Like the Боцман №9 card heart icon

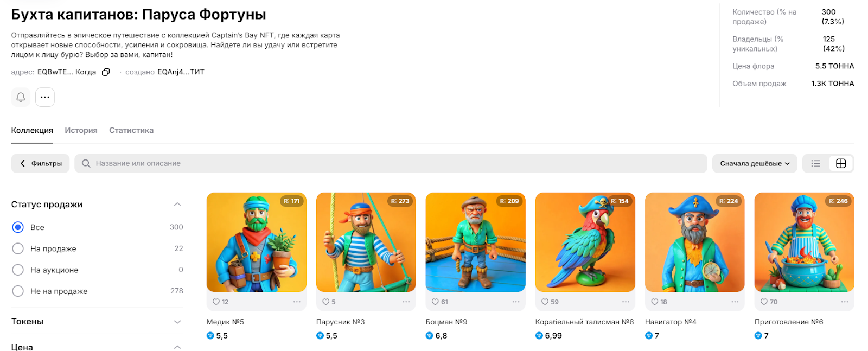pyautogui.click(x=435, y=302)
